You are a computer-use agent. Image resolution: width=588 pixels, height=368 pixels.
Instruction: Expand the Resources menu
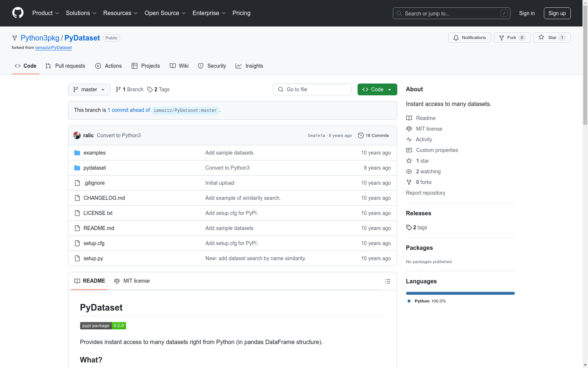[x=121, y=13]
